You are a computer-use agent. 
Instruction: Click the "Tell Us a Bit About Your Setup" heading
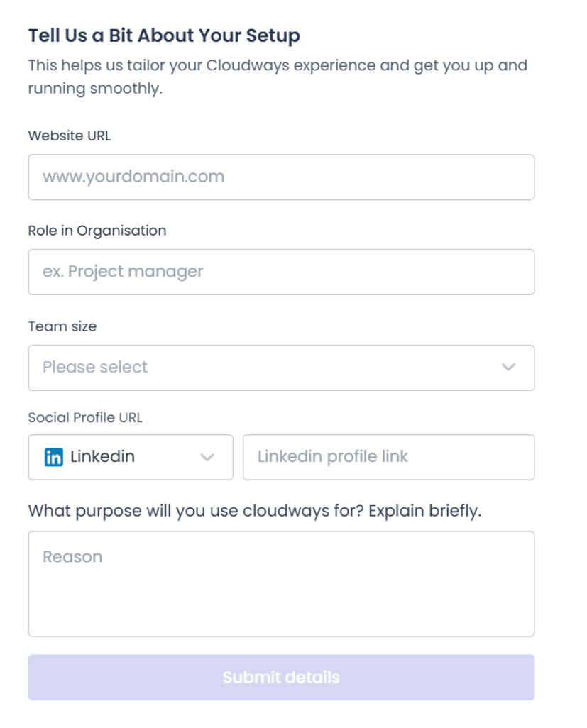pos(164,35)
